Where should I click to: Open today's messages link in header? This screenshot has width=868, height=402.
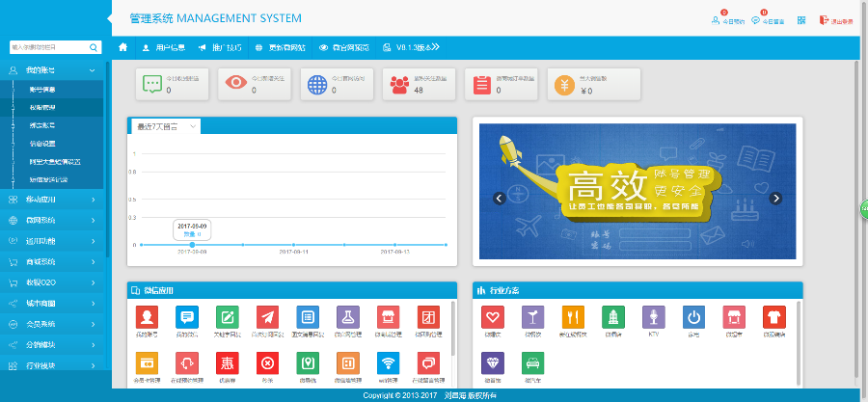click(x=768, y=20)
